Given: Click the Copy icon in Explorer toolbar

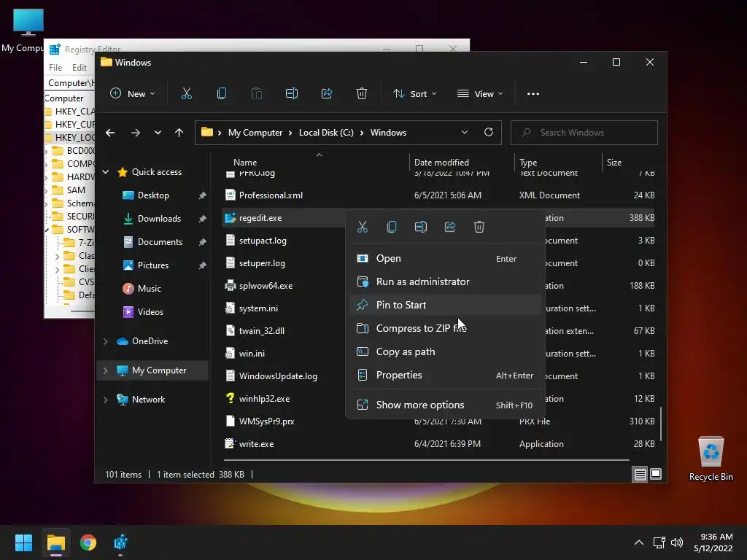Looking at the screenshot, I should pos(222,94).
